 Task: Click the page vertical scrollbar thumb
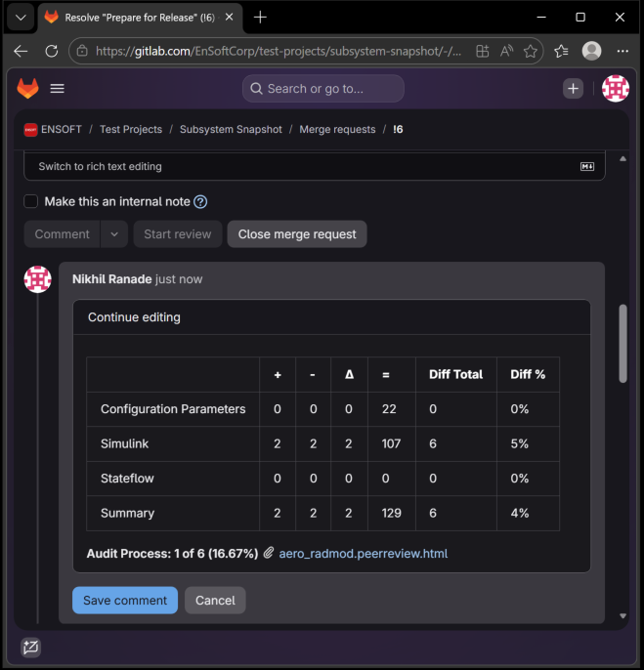(623, 344)
